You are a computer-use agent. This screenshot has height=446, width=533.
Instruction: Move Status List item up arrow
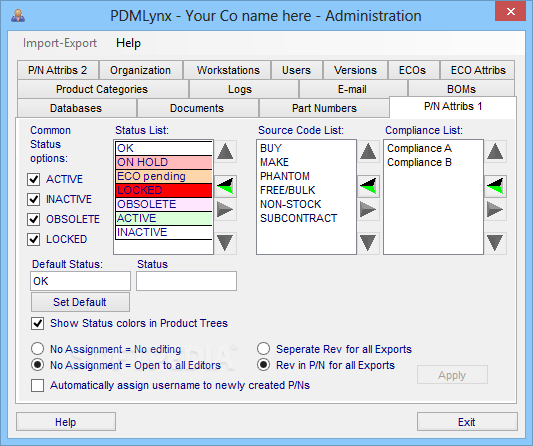(x=225, y=152)
